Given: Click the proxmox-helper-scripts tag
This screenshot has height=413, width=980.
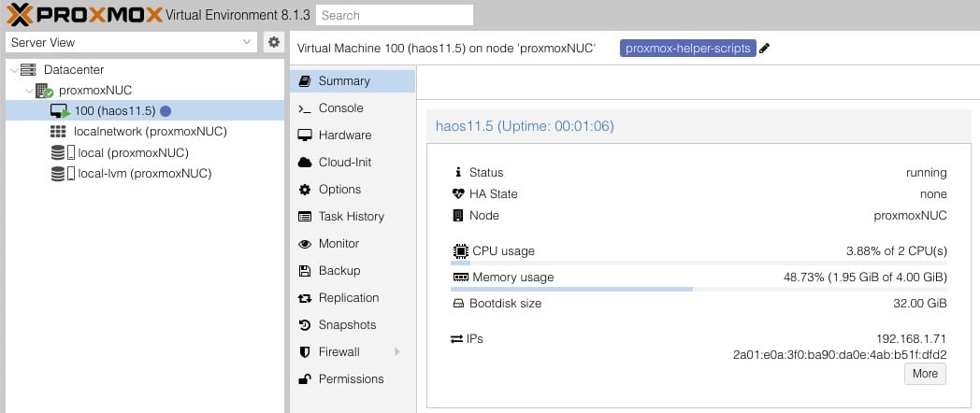Looking at the screenshot, I should point(687,48).
